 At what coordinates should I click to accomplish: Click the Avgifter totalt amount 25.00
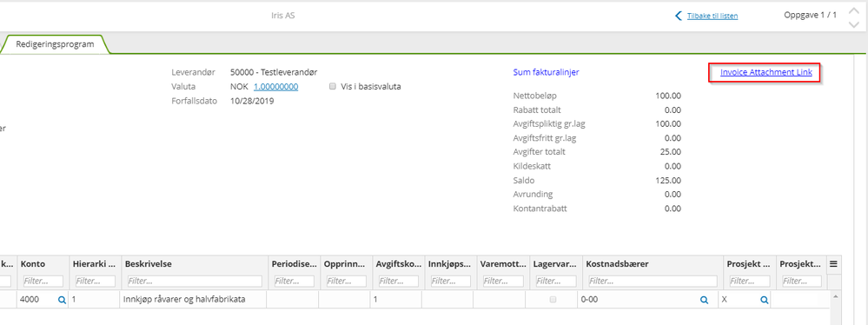coord(671,152)
